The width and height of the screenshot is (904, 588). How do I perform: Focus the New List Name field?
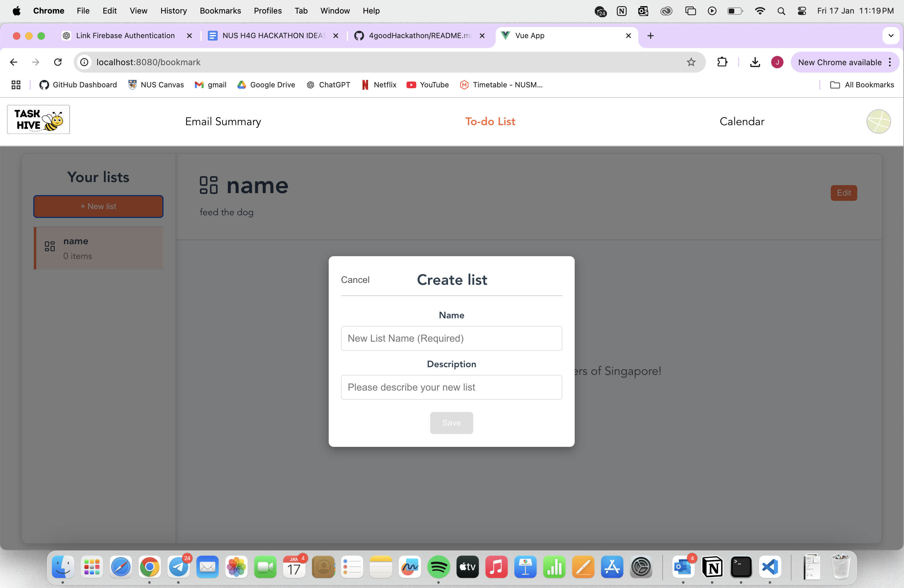pyautogui.click(x=451, y=339)
